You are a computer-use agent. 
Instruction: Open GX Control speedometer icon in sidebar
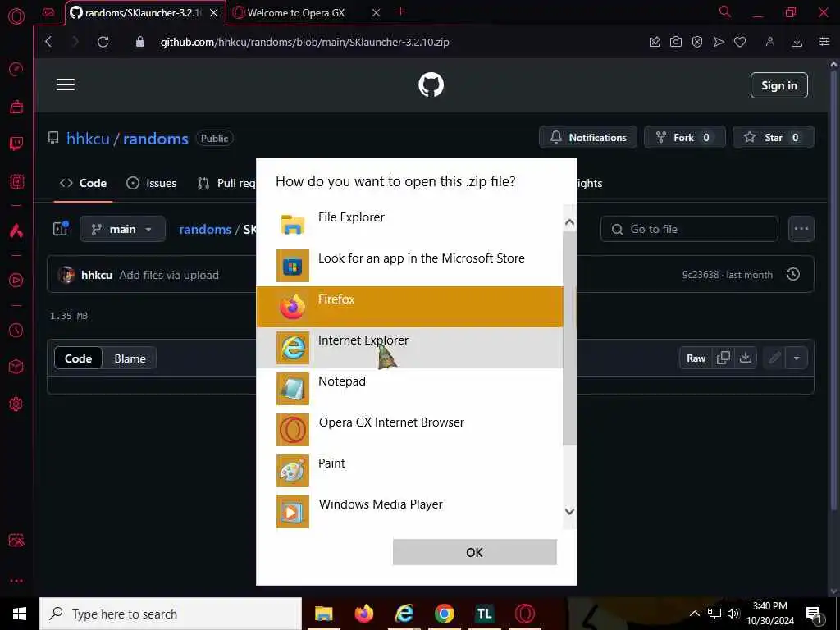point(16,69)
